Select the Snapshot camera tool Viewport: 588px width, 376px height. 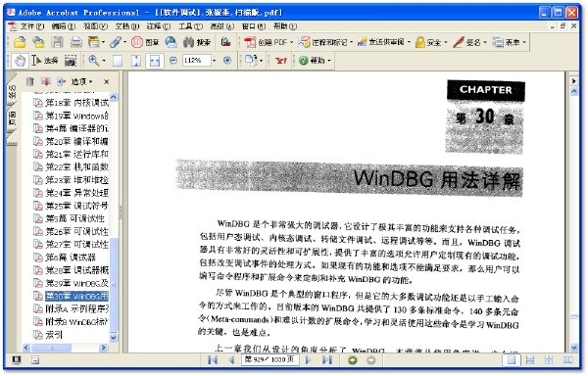(71, 61)
